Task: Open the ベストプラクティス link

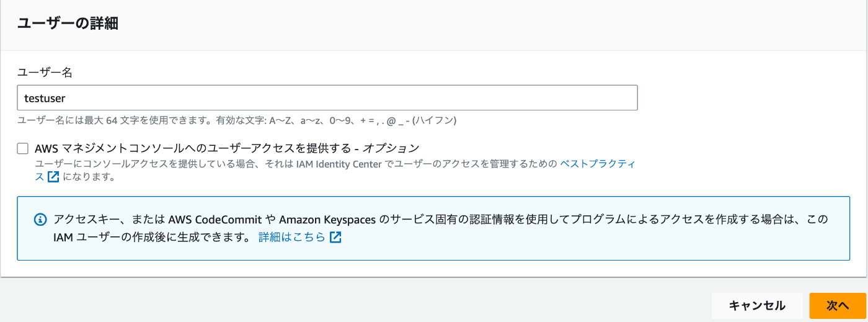Action: point(598,164)
